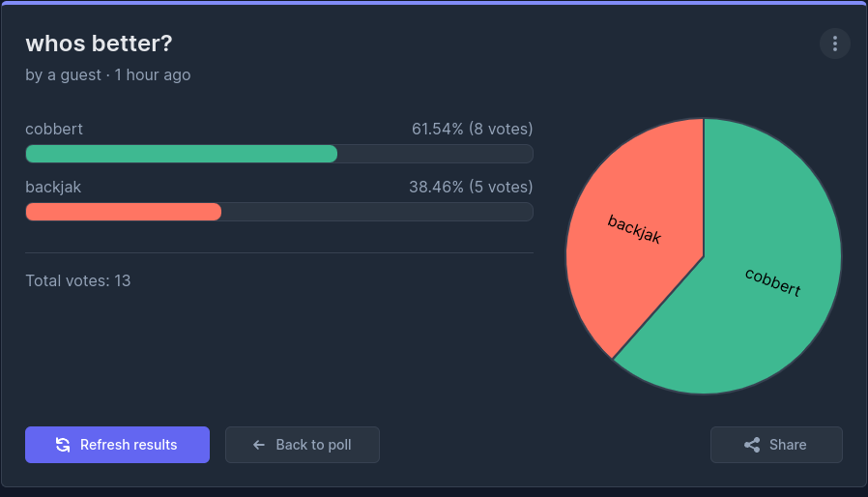Click the backjak option label
This screenshot has height=497, width=868.
click(53, 187)
